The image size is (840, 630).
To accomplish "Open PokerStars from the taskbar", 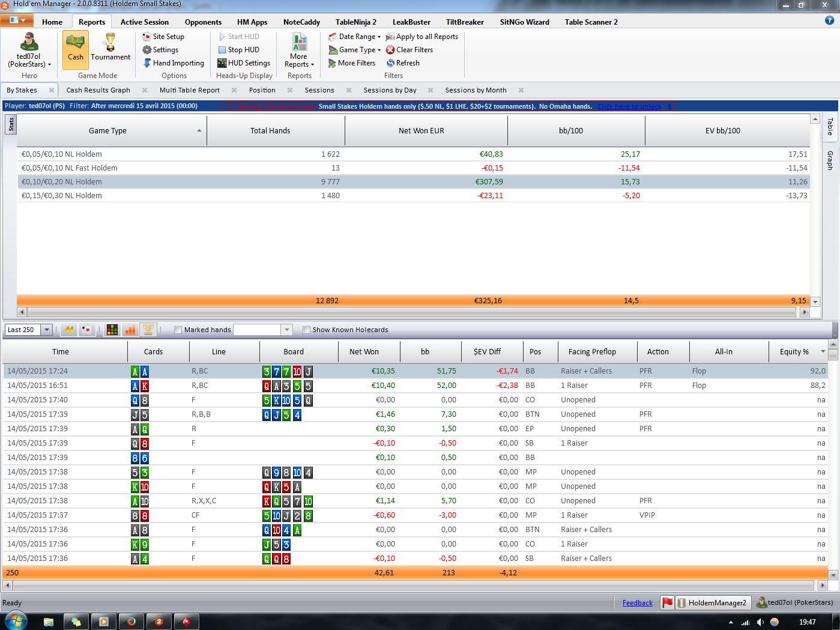I will 186,622.
